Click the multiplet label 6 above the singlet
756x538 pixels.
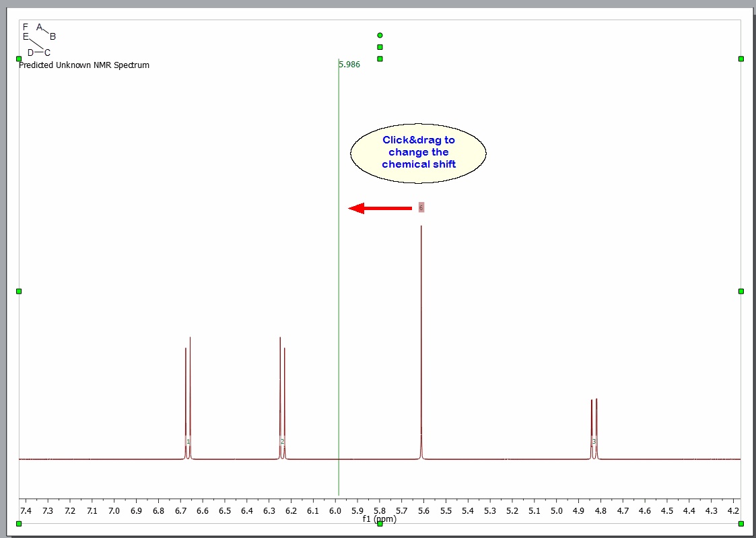coord(421,208)
